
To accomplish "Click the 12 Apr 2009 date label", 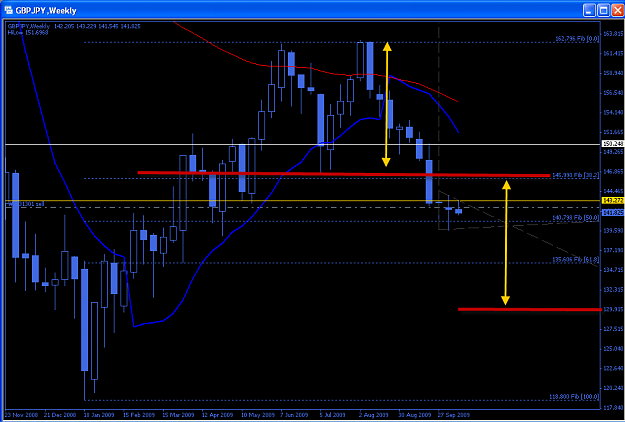I will point(216,414).
